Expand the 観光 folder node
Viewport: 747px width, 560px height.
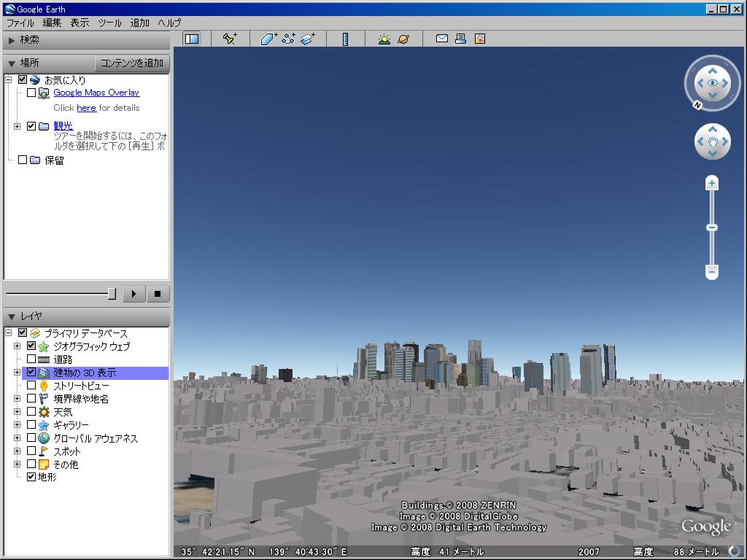[18, 126]
